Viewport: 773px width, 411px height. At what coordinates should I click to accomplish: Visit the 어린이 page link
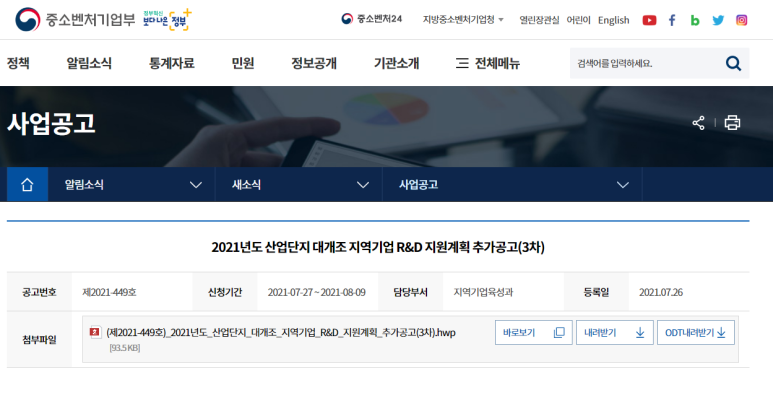click(578, 20)
